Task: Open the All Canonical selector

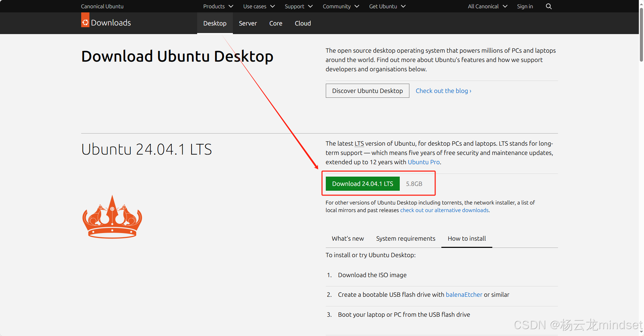Action: point(483,6)
